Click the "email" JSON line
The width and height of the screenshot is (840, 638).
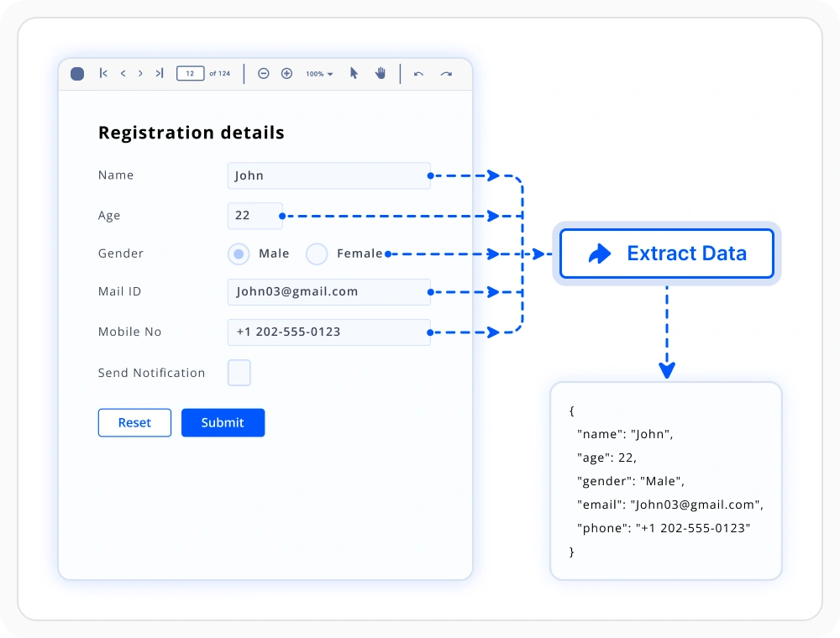(x=670, y=505)
